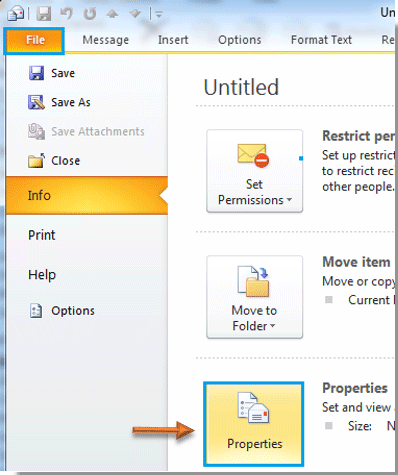Click the Close folder icon in Backstage menu
The image size is (398, 475).
click(36, 160)
